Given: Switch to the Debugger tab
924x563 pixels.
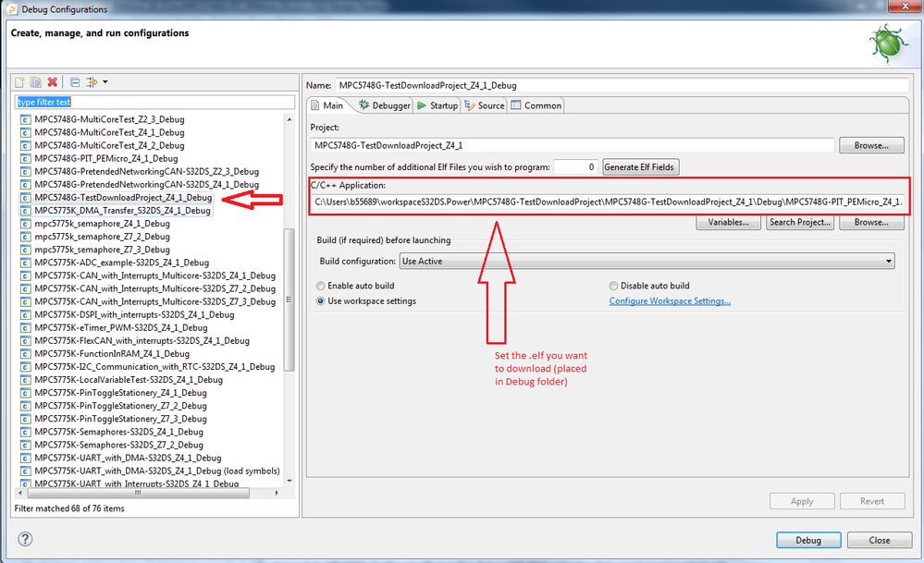Looking at the screenshot, I should click(384, 105).
